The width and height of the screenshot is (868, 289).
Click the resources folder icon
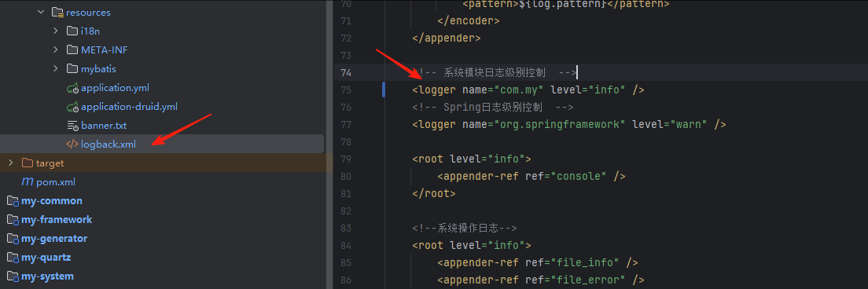[57, 12]
